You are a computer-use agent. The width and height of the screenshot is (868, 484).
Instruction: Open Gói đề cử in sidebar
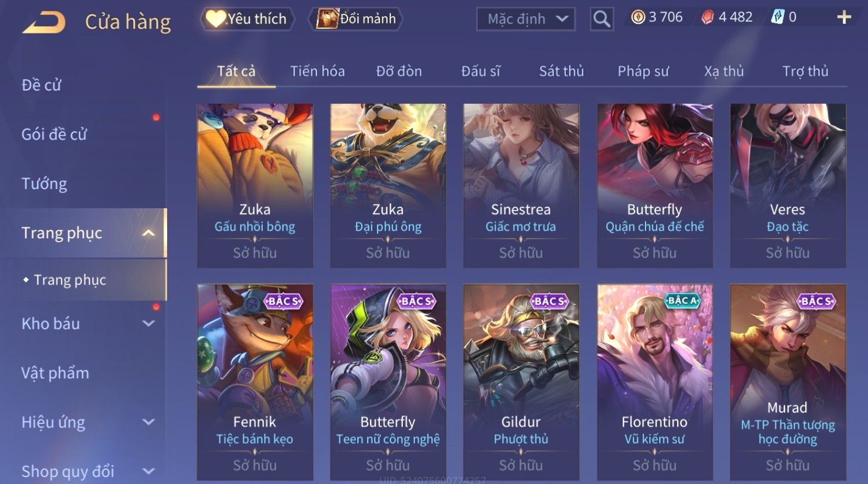pyautogui.click(x=54, y=134)
